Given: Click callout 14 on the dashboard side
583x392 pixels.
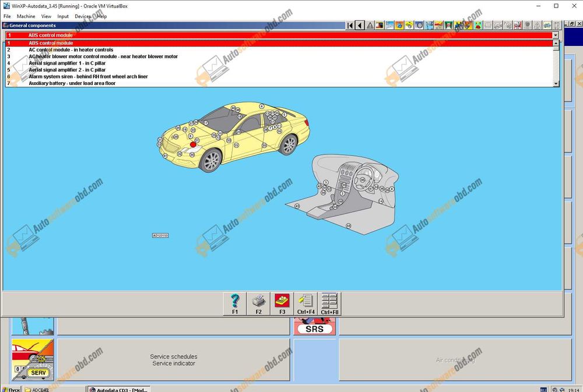Looking at the screenshot, I should tap(381, 201).
